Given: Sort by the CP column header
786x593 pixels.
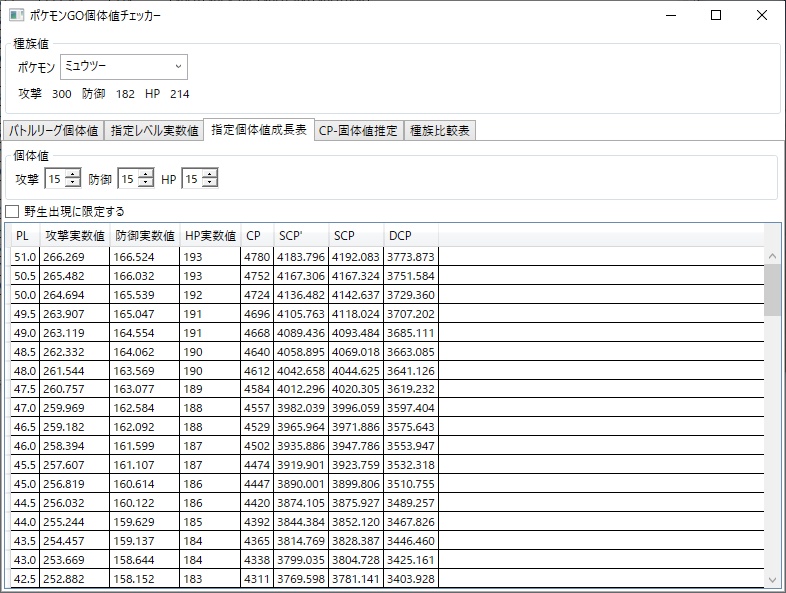Looking at the screenshot, I should (257, 236).
